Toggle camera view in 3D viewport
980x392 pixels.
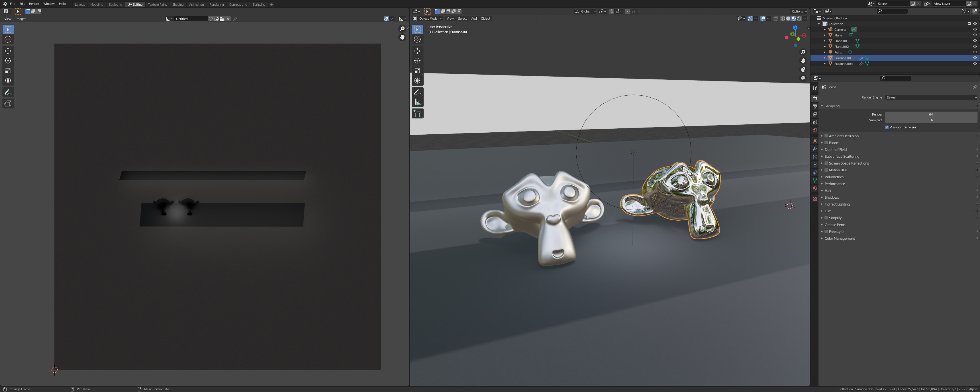(x=803, y=69)
